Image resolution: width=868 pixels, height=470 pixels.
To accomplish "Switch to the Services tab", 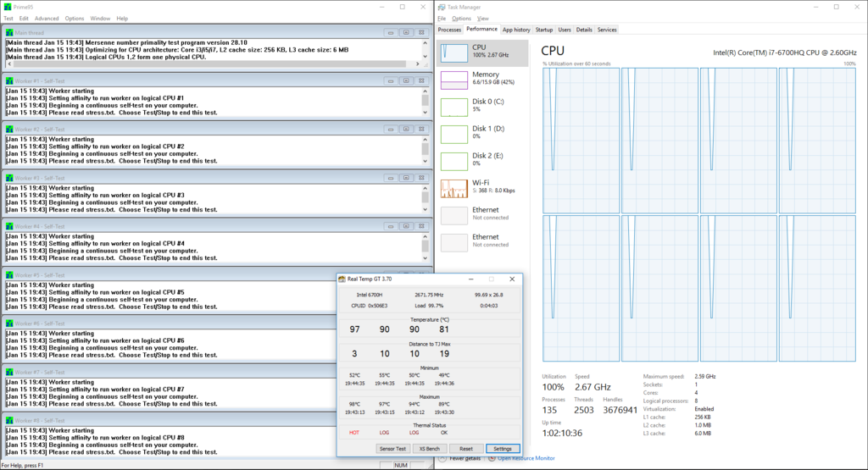I will click(607, 30).
